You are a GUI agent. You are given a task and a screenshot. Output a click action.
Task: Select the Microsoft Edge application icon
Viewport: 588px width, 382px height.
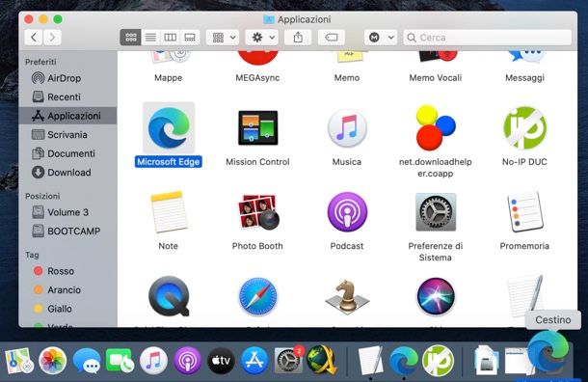[x=169, y=128]
